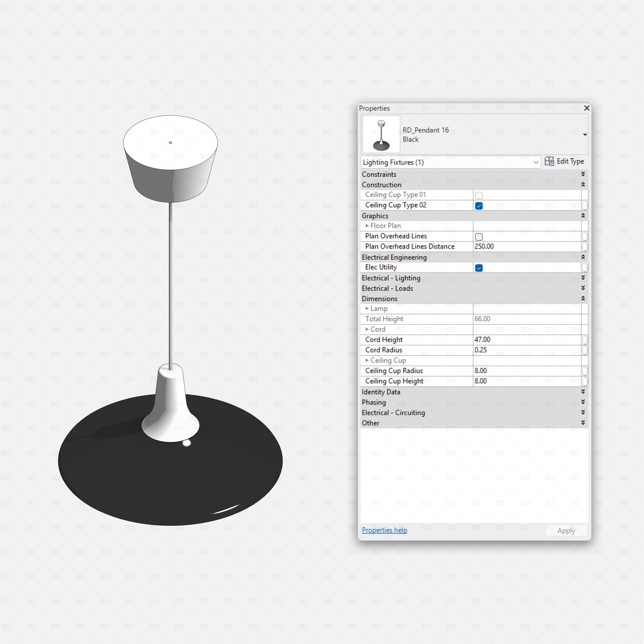Screen dimensions: 644x644
Task: Collapse the Electrical Engineering section
Action: (583, 257)
